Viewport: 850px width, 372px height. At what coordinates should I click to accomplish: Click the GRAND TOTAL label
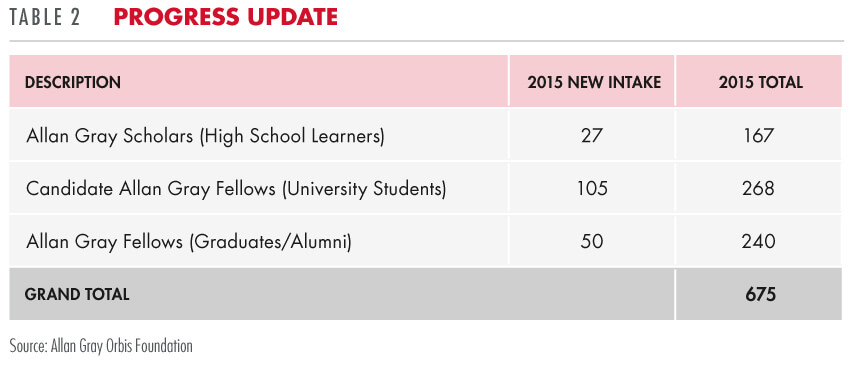[77, 294]
